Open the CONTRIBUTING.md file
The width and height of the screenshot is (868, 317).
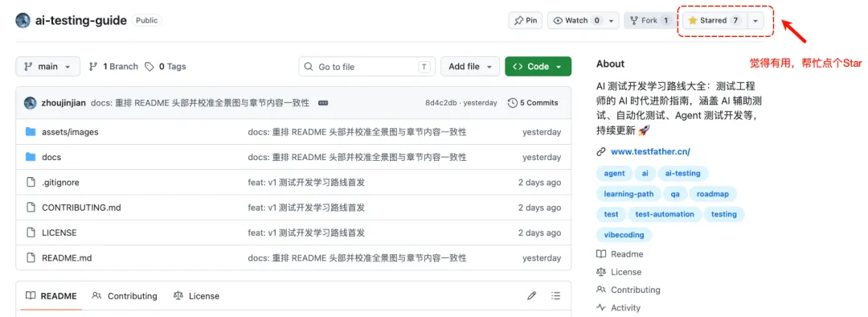point(81,208)
